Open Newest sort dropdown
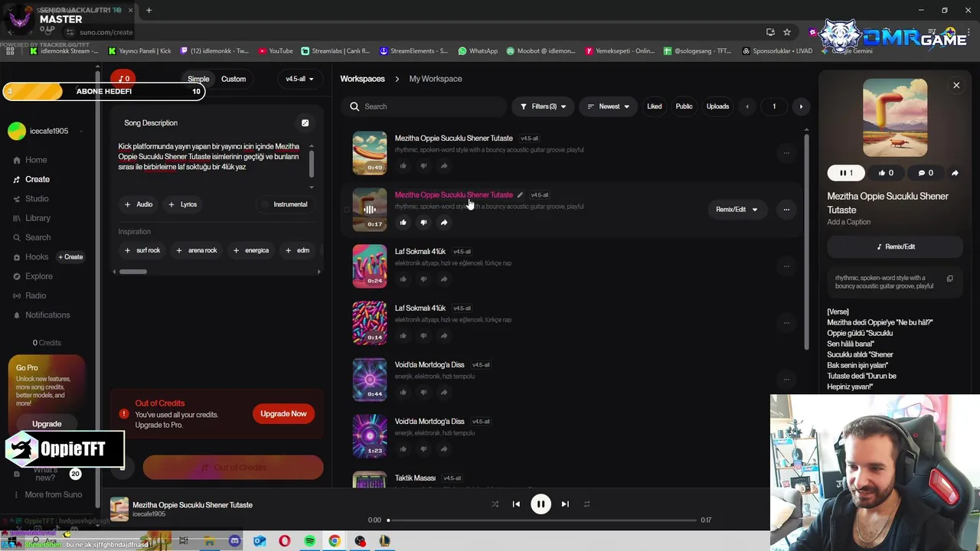 [x=609, y=106]
